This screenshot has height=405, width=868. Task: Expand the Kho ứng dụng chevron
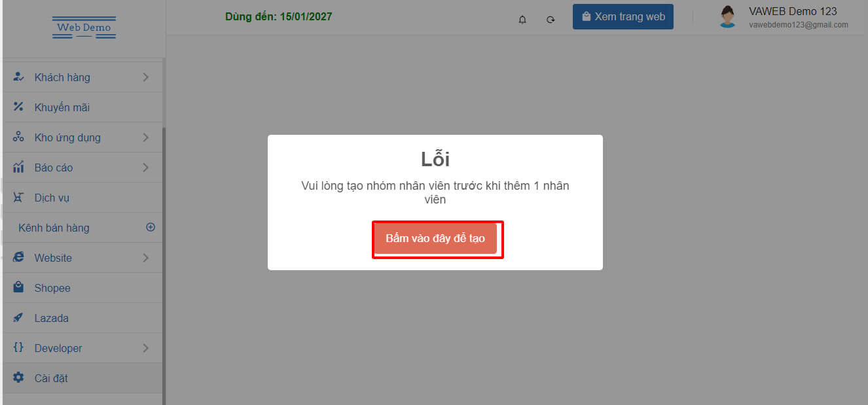click(x=145, y=137)
